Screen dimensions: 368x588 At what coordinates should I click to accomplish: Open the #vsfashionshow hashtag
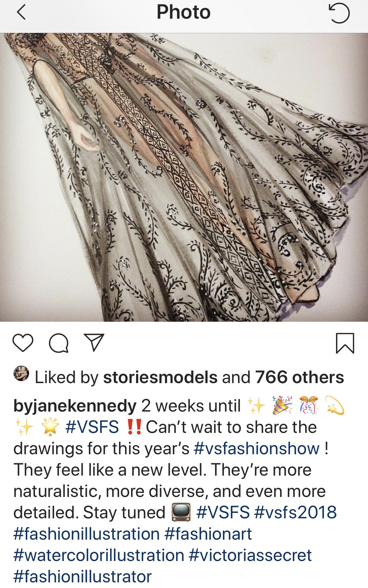tap(257, 449)
